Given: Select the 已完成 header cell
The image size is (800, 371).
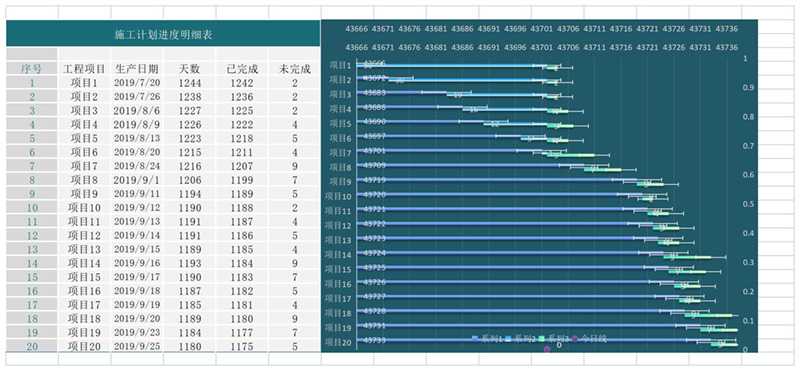Looking at the screenshot, I should [x=242, y=69].
